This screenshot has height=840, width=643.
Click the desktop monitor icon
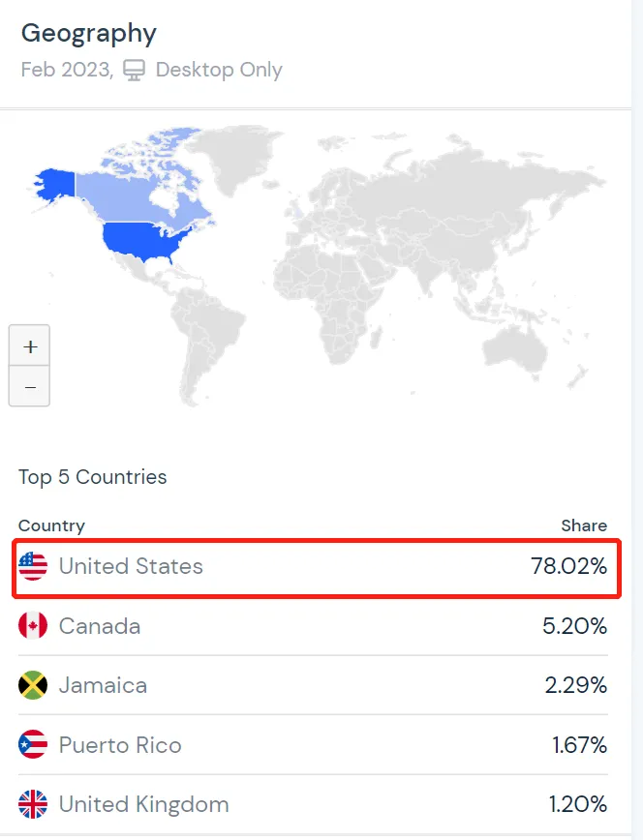click(134, 71)
